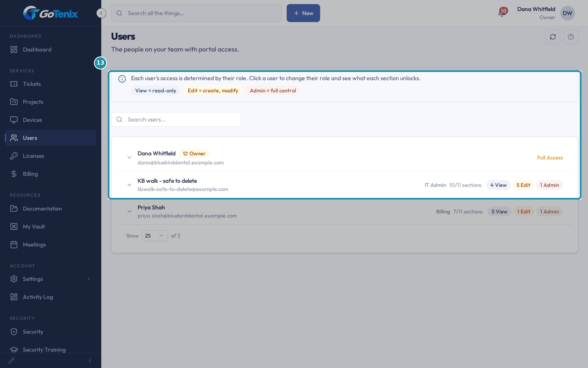Click the Full Access label
Screen dimensions: 588x368
(550, 158)
